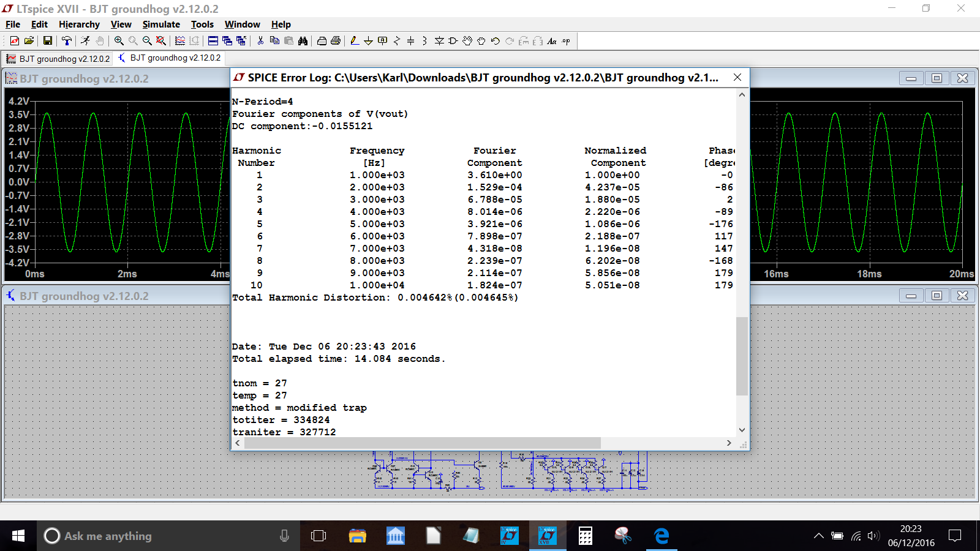Viewport: 980px width, 551px height.
Task: Click the Print Setup icon
Action: pos(322,41)
